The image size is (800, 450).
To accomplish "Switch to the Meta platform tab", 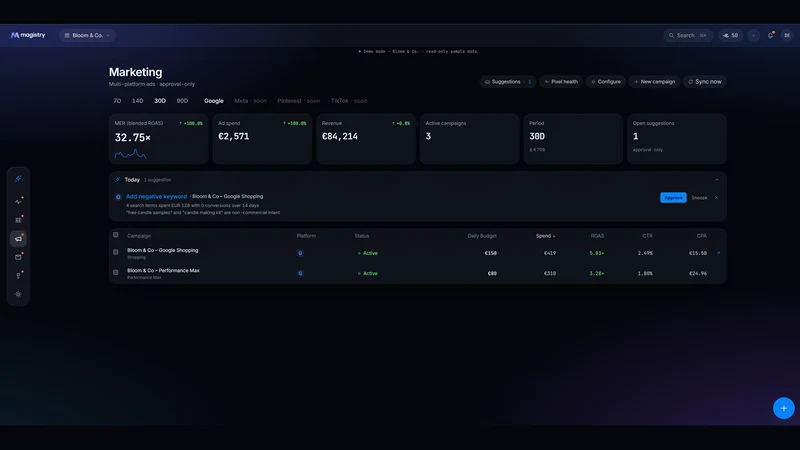I will click(250, 101).
